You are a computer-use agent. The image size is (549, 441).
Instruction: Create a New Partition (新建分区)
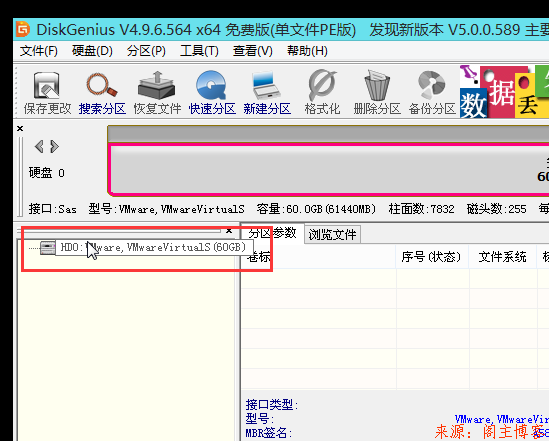pos(267,93)
